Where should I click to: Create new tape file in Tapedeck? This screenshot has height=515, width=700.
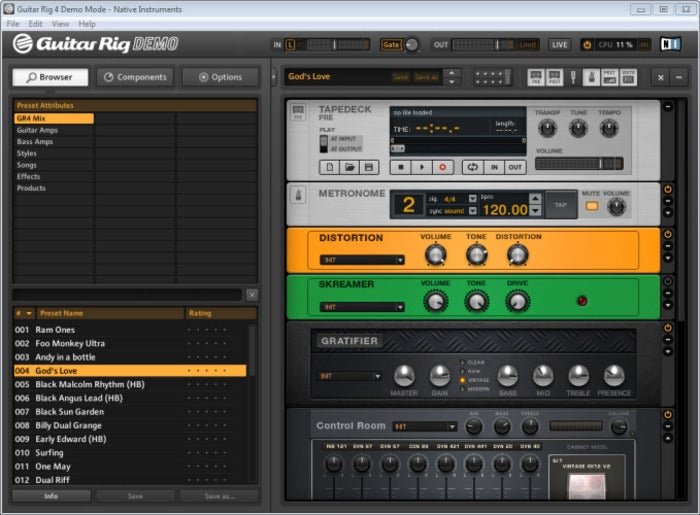pos(329,167)
